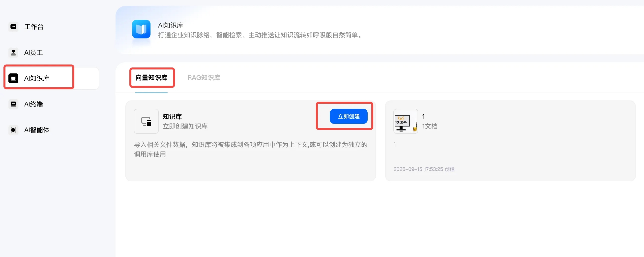This screenshot has height=257, width=644.
Task: Click the AI员工 person icon
Action: [x=13, y=53]
